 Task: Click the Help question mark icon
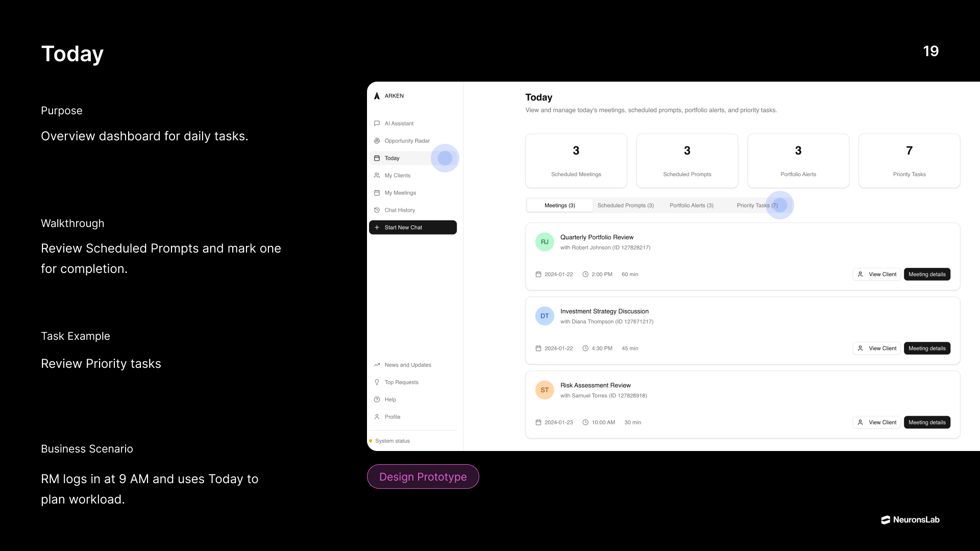tap(377, 399)
